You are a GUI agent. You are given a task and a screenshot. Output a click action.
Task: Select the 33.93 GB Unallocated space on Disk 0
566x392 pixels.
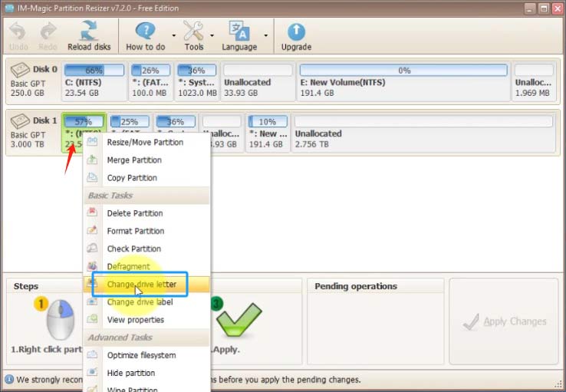click(x=258, y=81)
